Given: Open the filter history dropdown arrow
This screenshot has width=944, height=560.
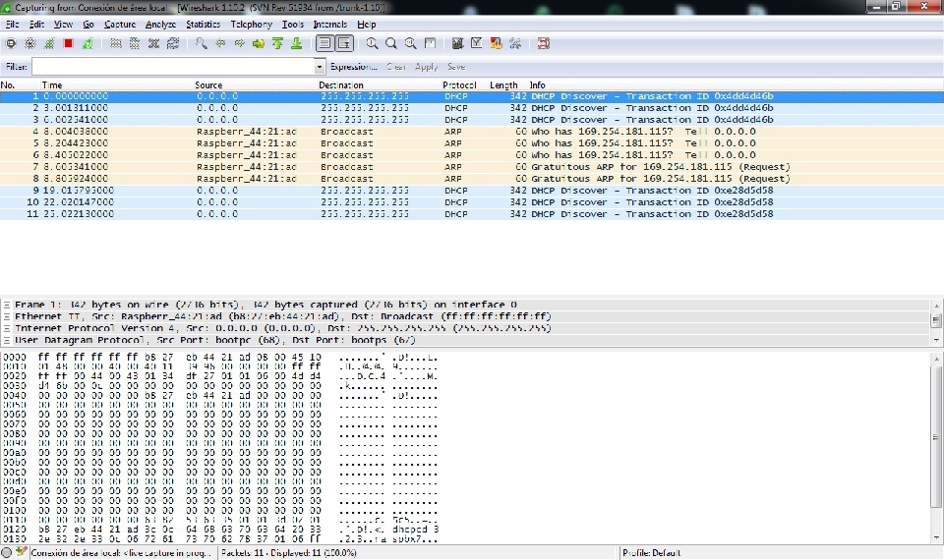Looking at the screenshot, I should [320, 66].
